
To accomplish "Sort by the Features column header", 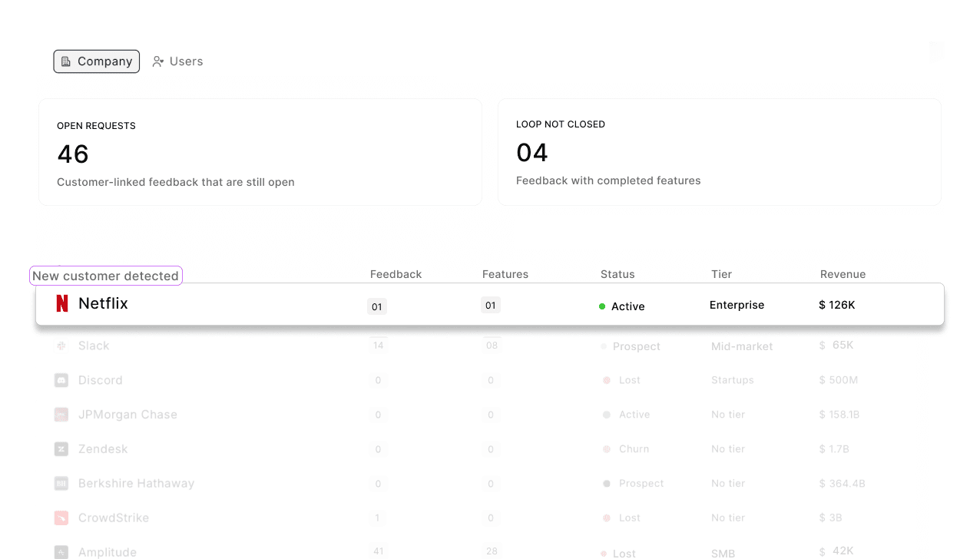I will coord(505,274).
